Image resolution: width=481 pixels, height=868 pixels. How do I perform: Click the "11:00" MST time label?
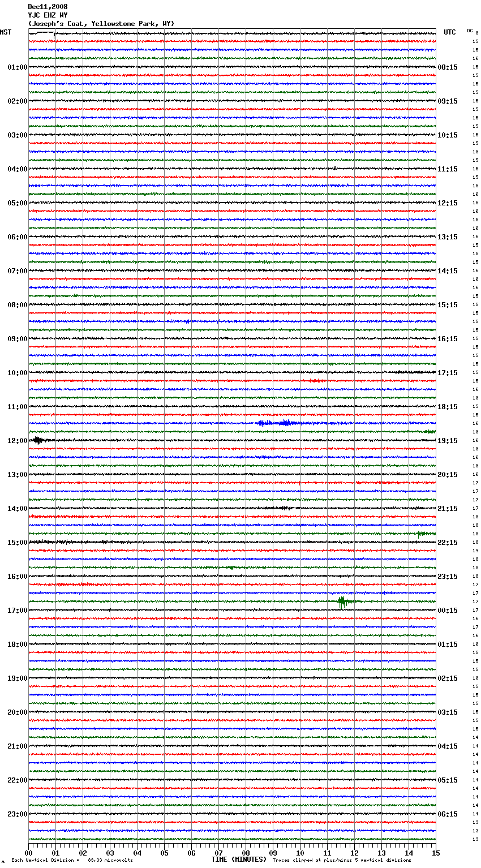point(18,407)
